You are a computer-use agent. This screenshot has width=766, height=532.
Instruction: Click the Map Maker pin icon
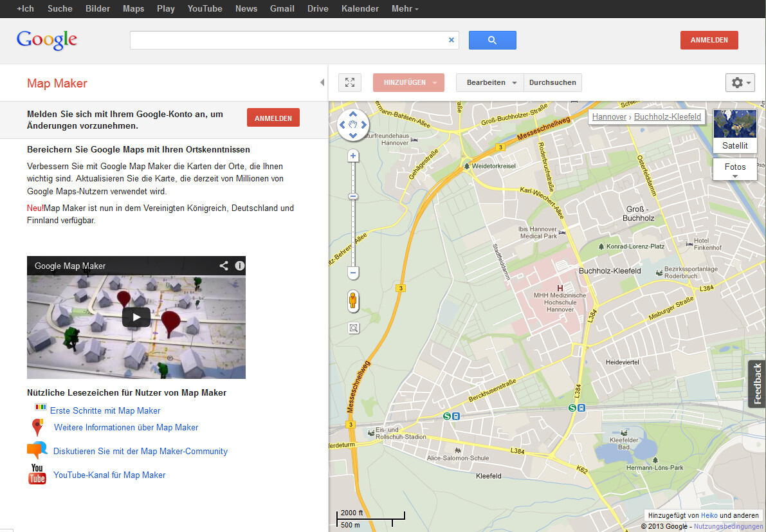pos(37,427)
